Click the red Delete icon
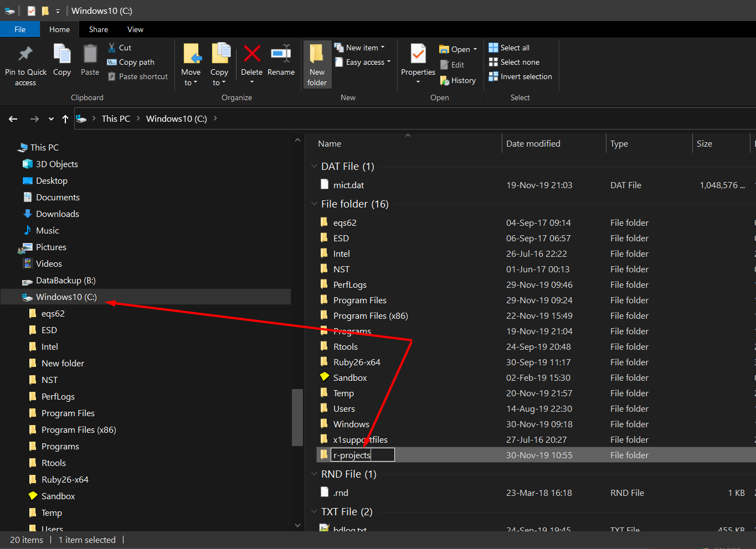This screenshot has height=549, width=756. click(x=252, y=54)
